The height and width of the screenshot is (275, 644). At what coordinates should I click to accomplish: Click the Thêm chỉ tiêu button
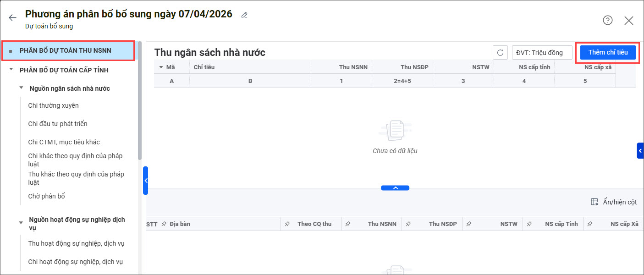click(x=608, y=52)
